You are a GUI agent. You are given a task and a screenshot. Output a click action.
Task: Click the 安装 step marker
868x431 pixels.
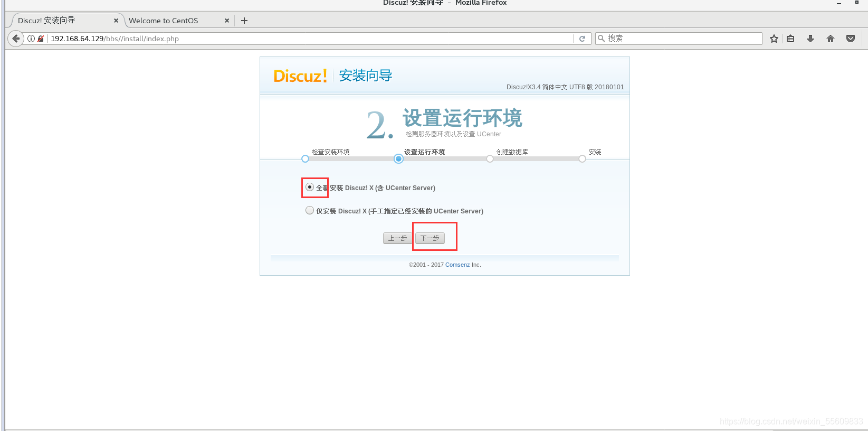click(x=582, y=158)
